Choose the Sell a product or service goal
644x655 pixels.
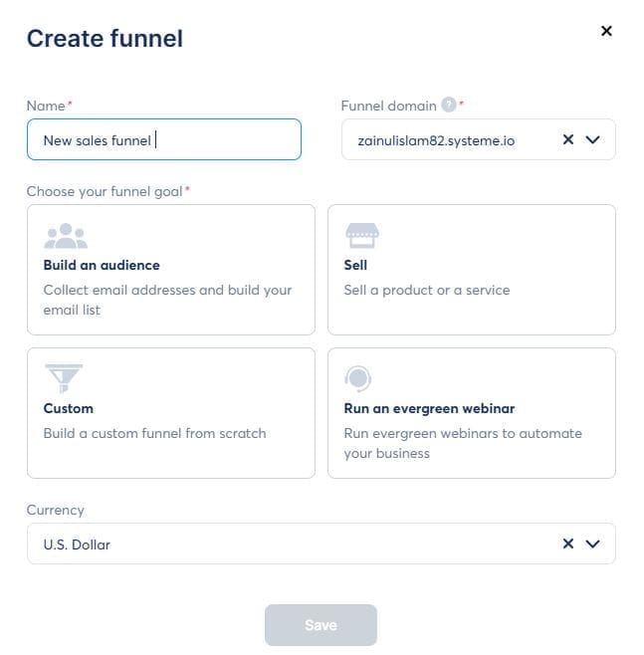[x=471, y=269]
